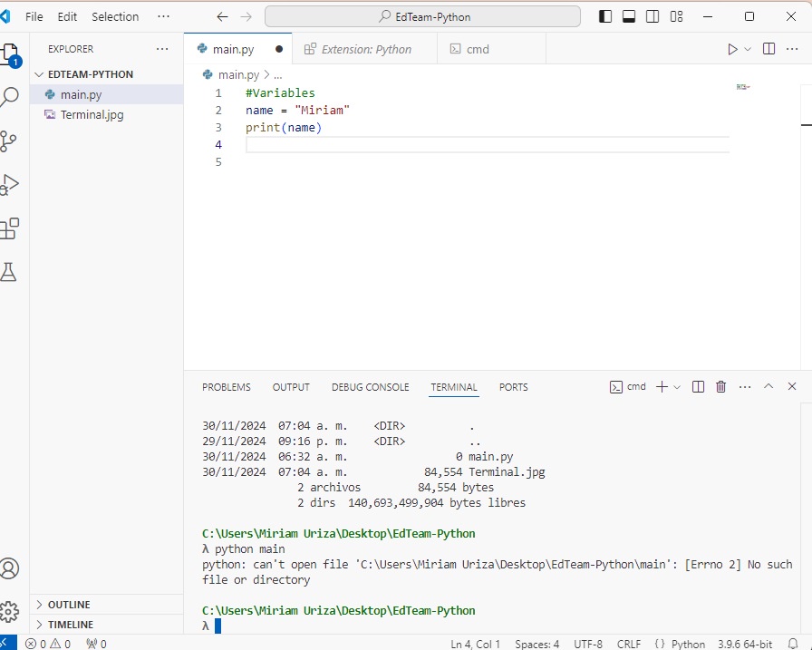
Task: Expand the OUTLINE section
Action: (69, 605)
